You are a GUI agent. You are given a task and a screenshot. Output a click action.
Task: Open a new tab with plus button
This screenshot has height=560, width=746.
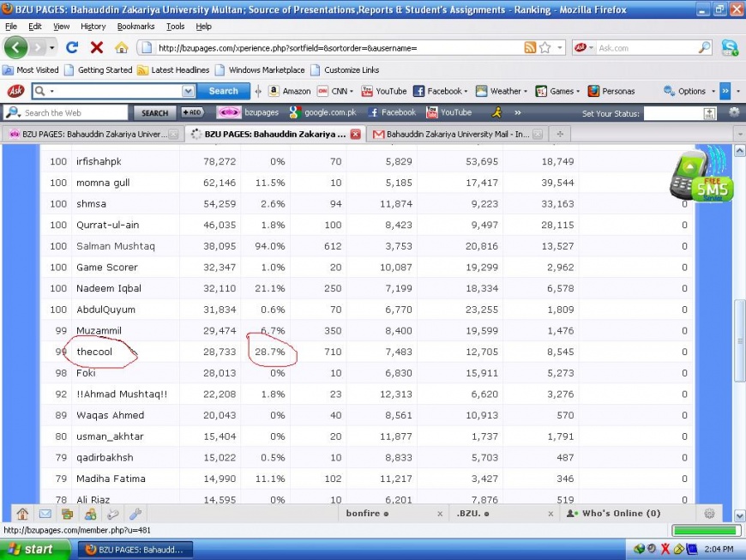(x=560, y=134)
